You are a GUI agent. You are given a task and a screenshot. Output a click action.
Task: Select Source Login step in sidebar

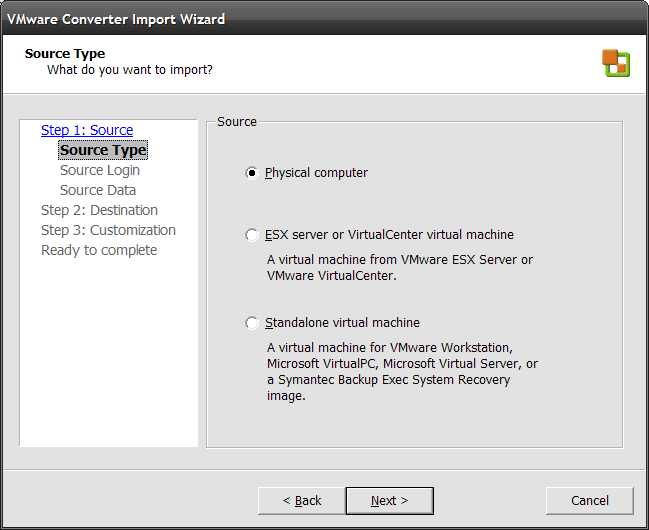click(100, 170)
